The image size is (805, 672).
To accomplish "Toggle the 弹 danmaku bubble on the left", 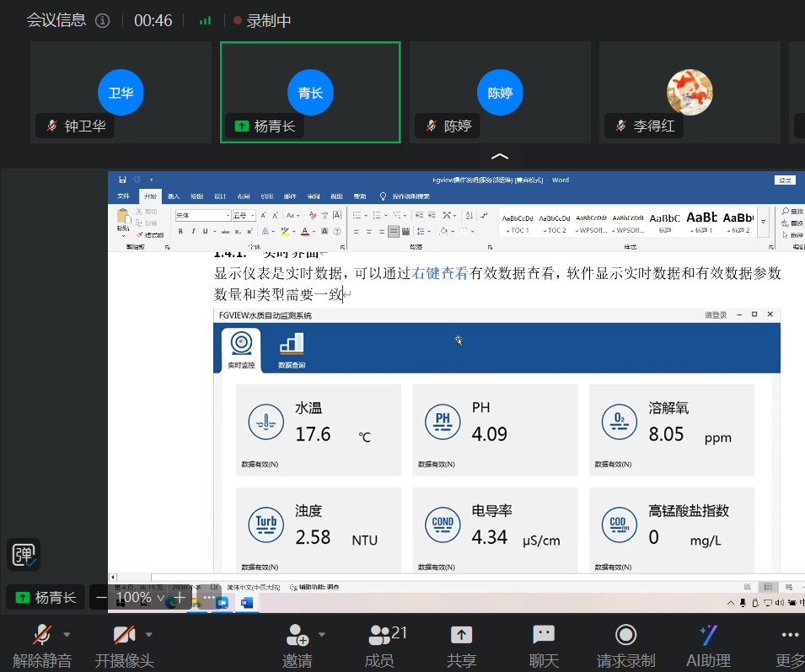I will (x=24, y=554).
